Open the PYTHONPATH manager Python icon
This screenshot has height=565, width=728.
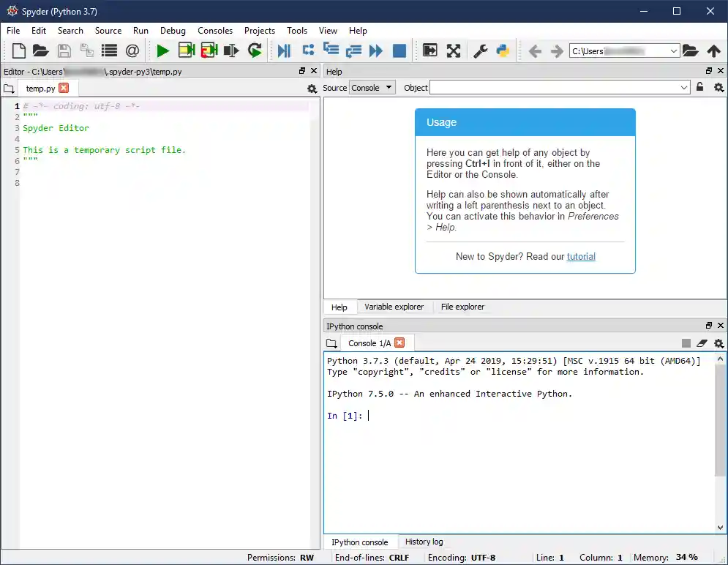pos(503,50)
